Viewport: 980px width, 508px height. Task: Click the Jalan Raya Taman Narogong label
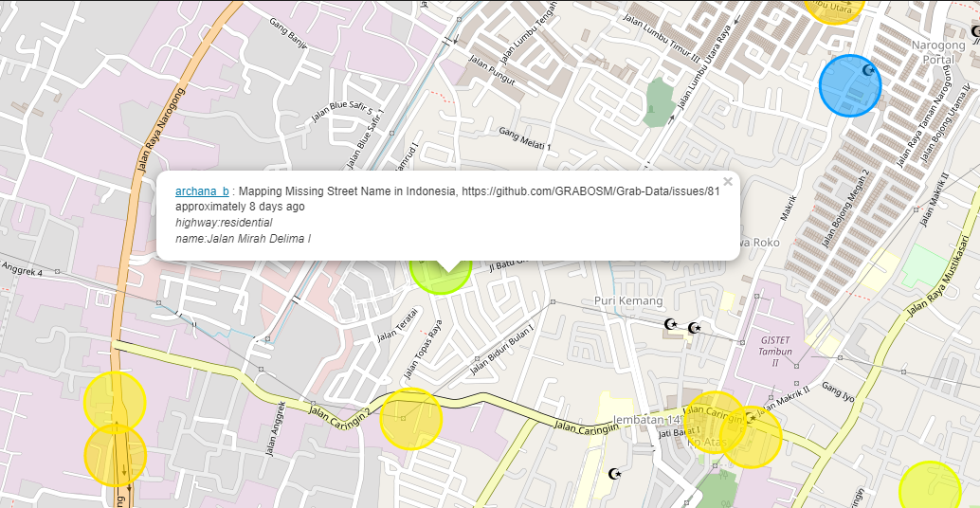[x=923, y=117]
